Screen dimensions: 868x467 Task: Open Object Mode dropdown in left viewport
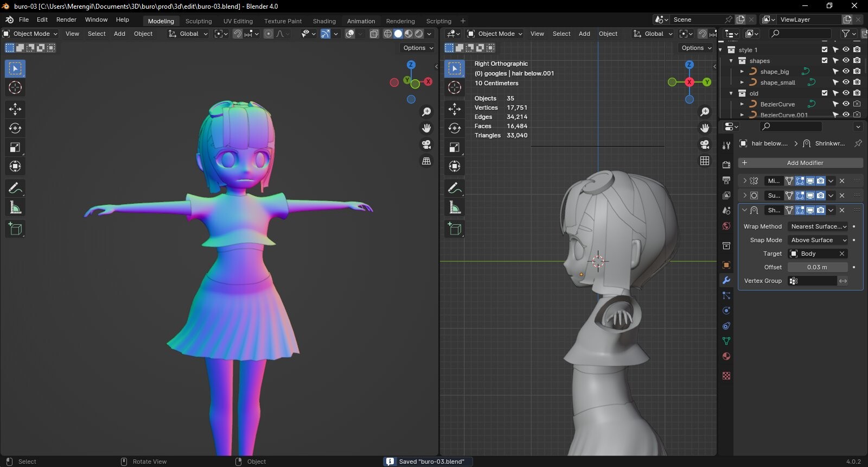[30, 34]
